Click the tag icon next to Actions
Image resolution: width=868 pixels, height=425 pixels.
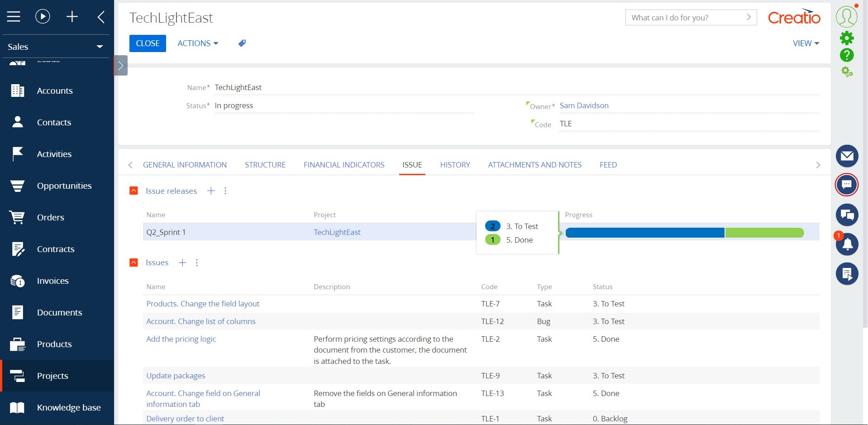tap(242, 43)
